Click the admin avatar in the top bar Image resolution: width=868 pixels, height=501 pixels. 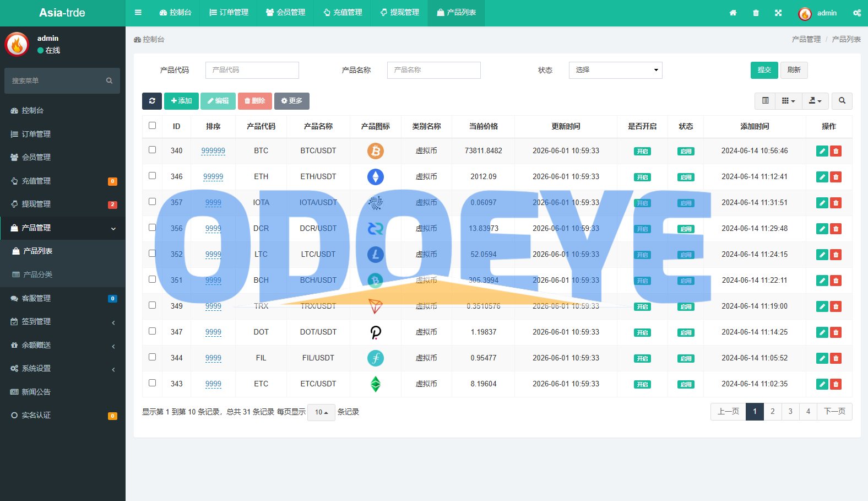coord(805,13)
